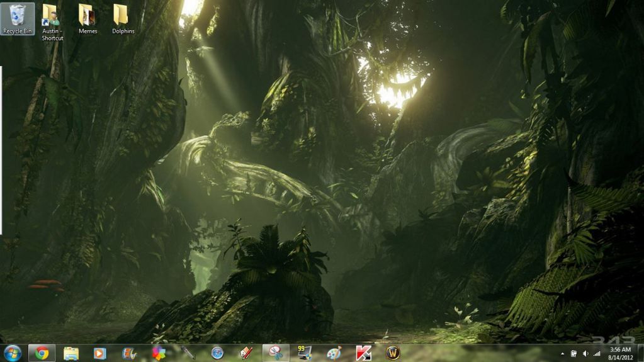Select the Snipping Tool scissors icon

(x=276, y=353)
